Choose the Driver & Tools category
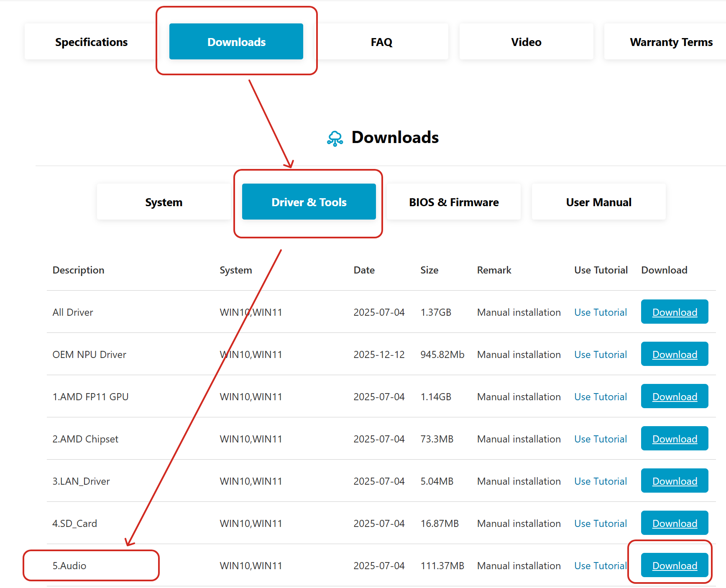726x588 pixels. coord(309,202)
